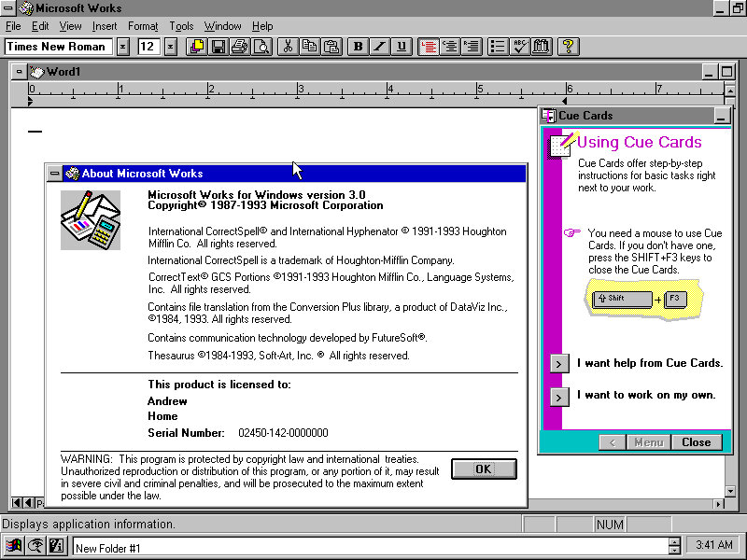Toggle Underline formatting button
The image size is (747, 560).
click(402, 46)
